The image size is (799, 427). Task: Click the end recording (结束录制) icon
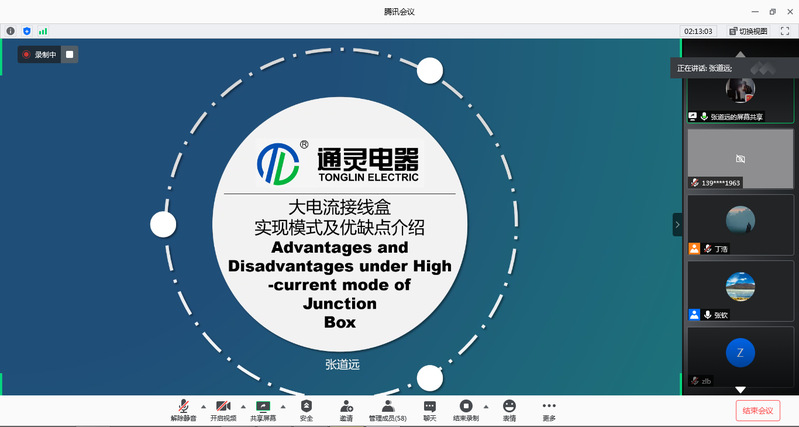[x=465, y=406]
